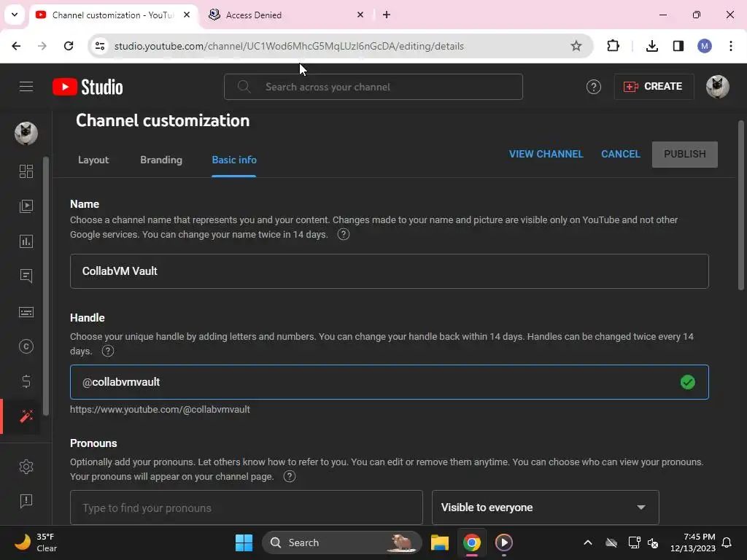747x560 pixels.
Task: Click CANCEL button
Action: [x=620, y=155]
